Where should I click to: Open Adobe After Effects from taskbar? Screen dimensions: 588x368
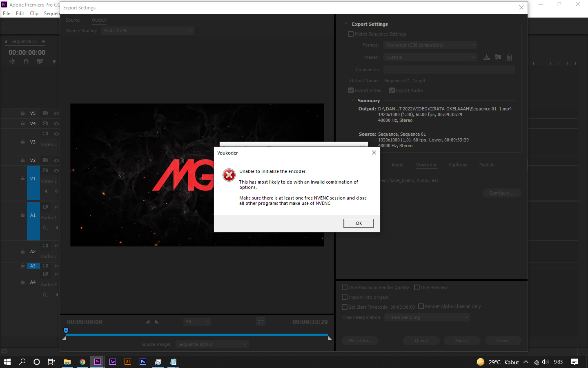[x=113, y=361]
